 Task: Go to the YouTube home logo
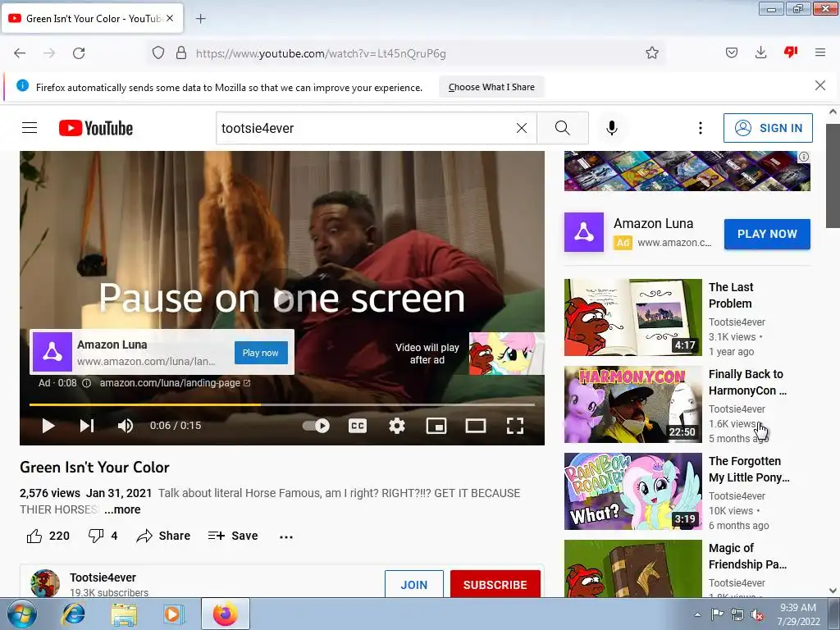(x=96, y=128)
